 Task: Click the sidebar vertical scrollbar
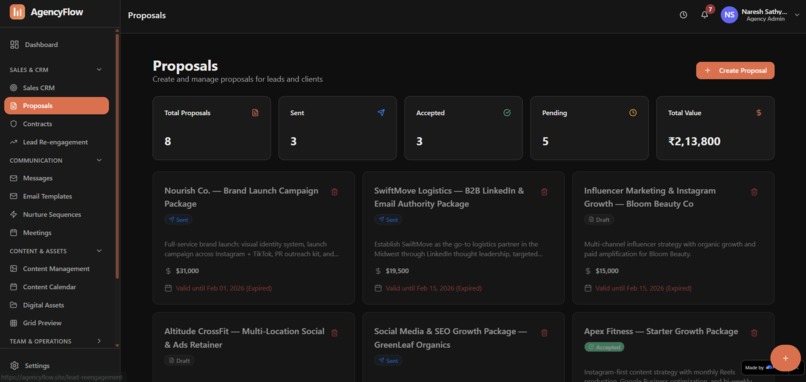tap(117, 157)
